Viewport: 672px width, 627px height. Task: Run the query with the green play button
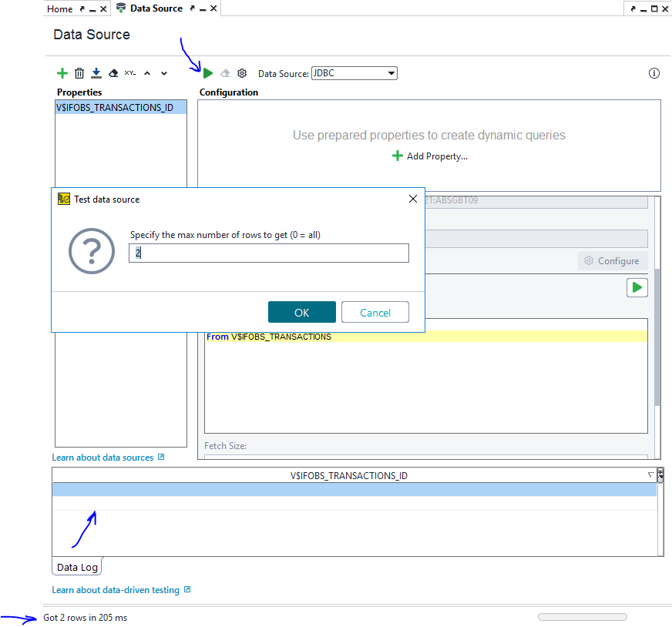(x=637, y=288)
